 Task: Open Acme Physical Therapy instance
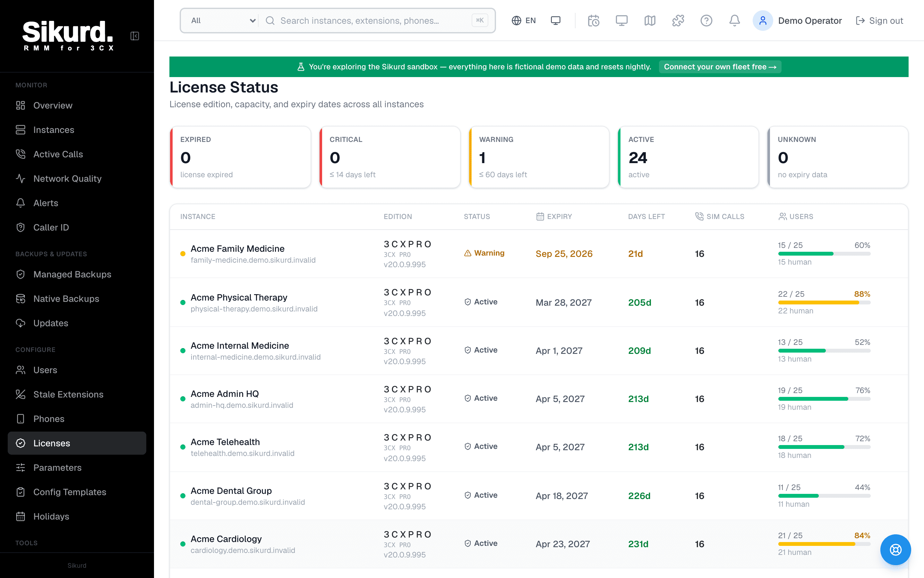coord(239,297)
